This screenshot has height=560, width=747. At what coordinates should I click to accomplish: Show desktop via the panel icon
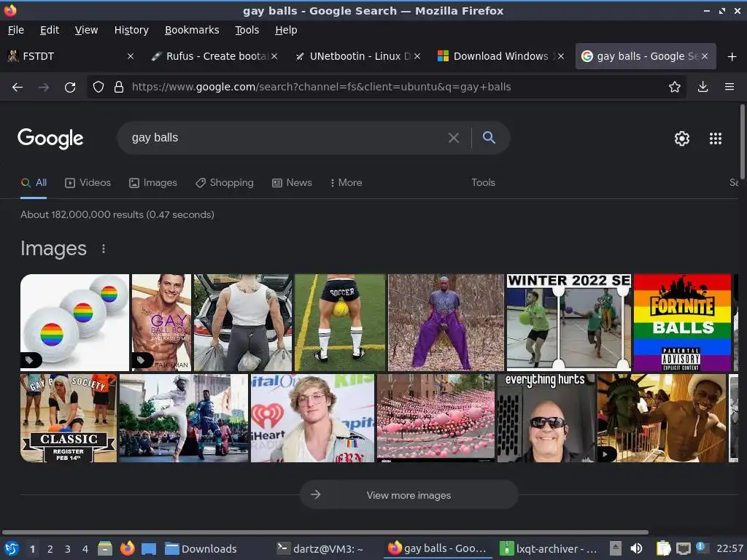149,549
